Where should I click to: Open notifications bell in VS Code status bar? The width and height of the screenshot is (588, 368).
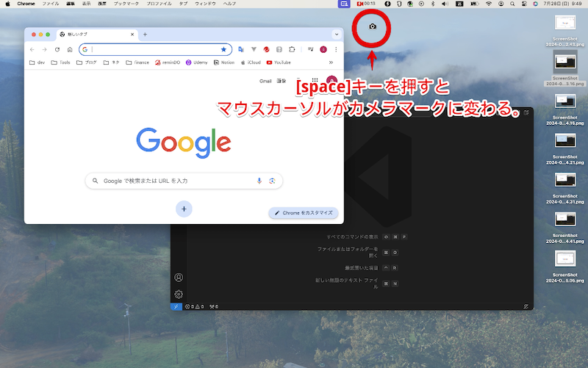pyautogui.click(x=526, y=306)
